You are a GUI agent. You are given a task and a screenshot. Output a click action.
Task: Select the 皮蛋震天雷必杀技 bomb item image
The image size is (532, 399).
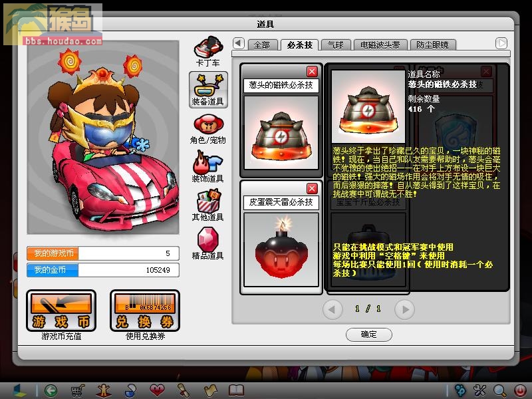point(281,250)
